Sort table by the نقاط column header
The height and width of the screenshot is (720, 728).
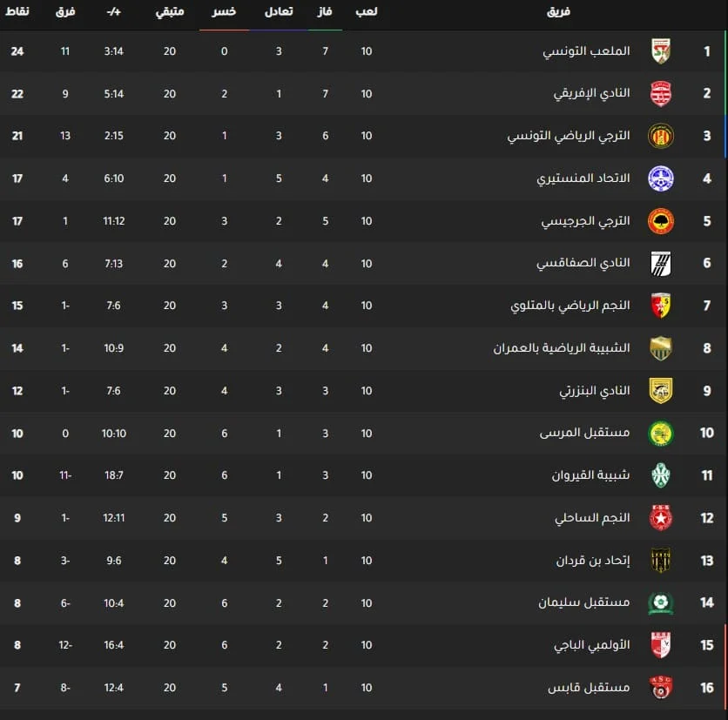pyautogui.click(x=17, y=12)
